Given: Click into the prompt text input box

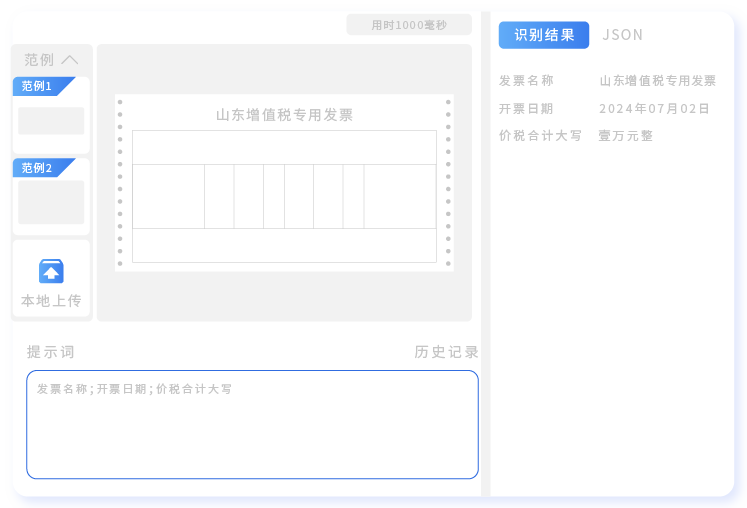Looking at the screenshot, I should pos(252,430).
